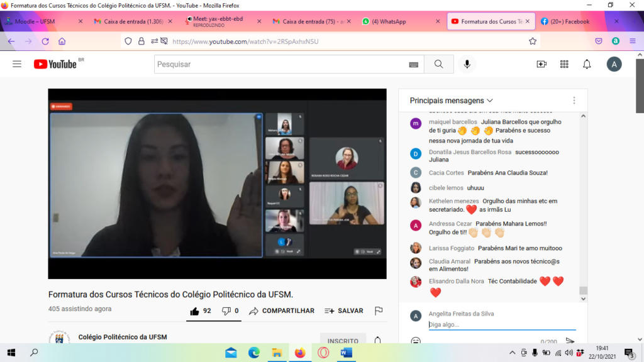Open the account avatar menu
644x362 pixels.
[x=614, y=64]
